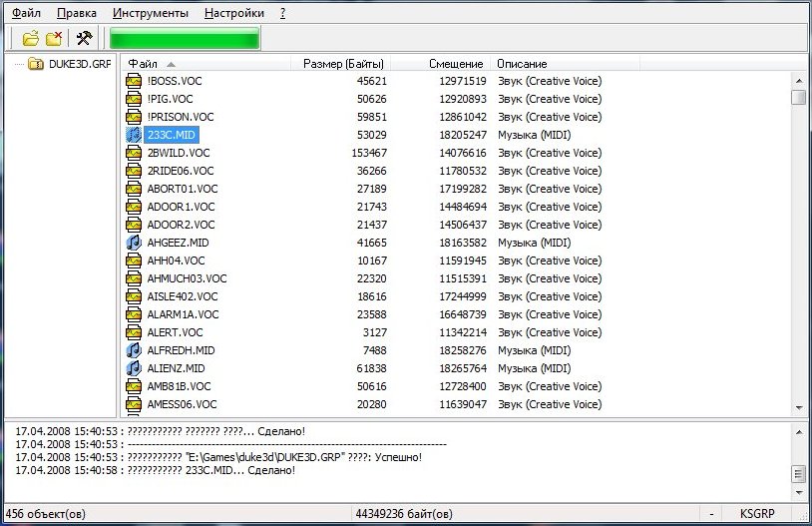Click the sound icon of AMB81B.VOC

click(134, 386)
